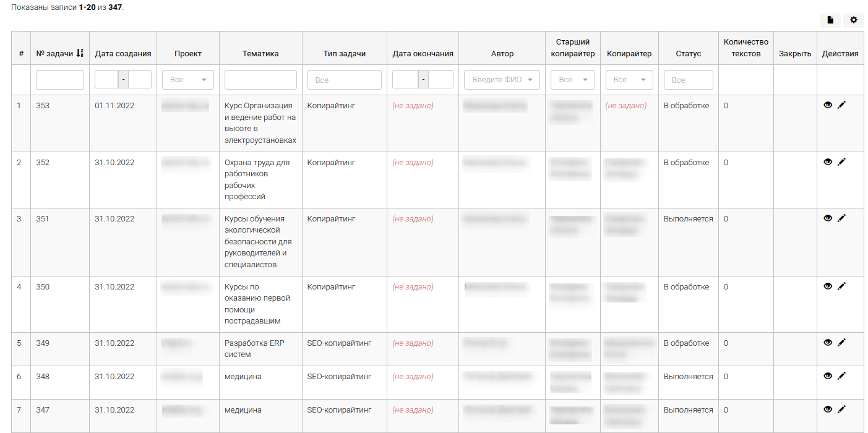The height and width of the screenshot is (433, 868).
Task: Focus the Тематика filter text field
Action: [260, 80]
